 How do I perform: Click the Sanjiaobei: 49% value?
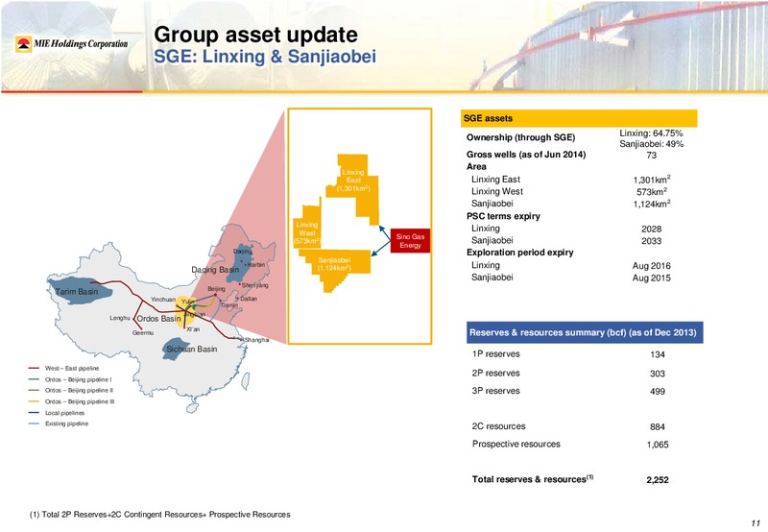[651, 144]
